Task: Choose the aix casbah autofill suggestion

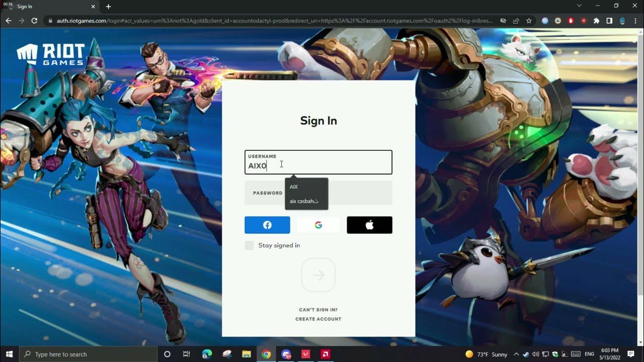Action: pyautogui.click(x=306, y=201)
